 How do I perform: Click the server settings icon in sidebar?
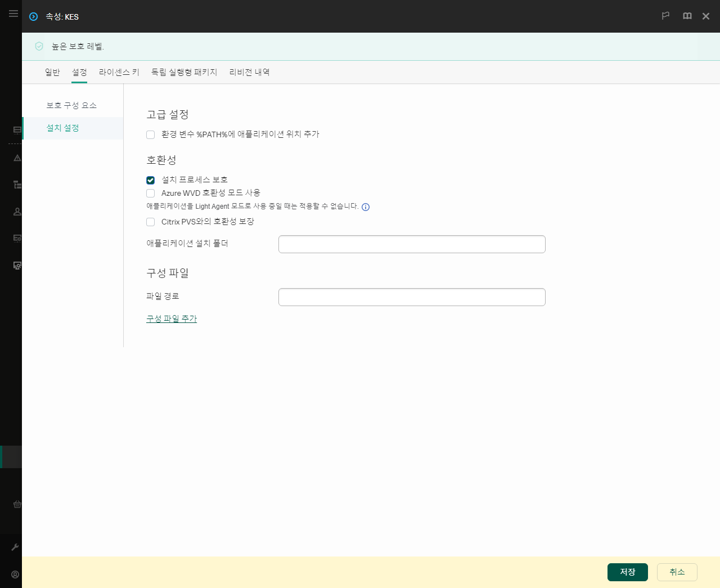pyautogui.click(x=16, y=238)
